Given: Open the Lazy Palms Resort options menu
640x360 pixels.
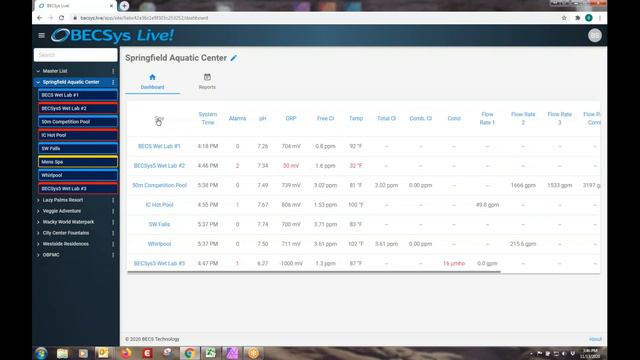Looking at the screenshot, I should click(113, 200).
